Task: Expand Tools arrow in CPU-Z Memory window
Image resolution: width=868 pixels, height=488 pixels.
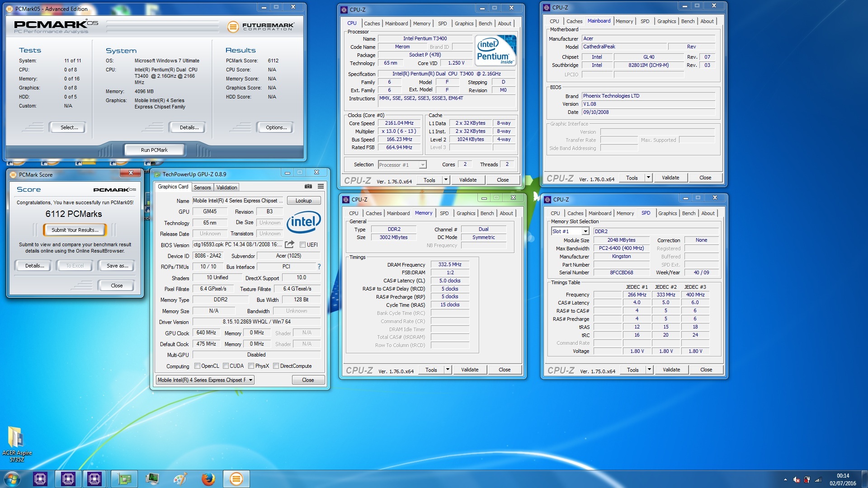Action: (448, 370)
